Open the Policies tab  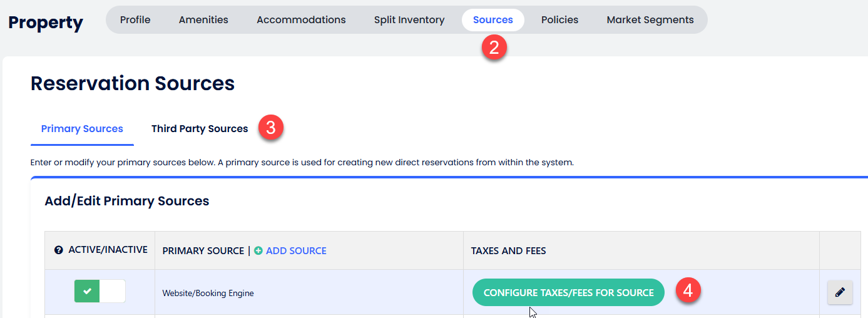pos(559,20)
